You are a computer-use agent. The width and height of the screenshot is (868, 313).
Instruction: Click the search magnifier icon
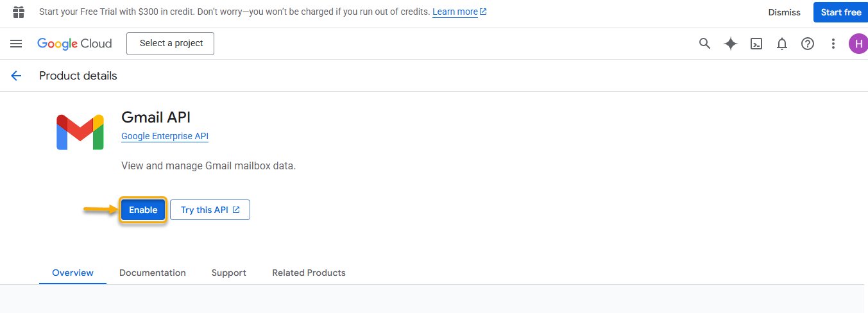[x=704, y=44]
